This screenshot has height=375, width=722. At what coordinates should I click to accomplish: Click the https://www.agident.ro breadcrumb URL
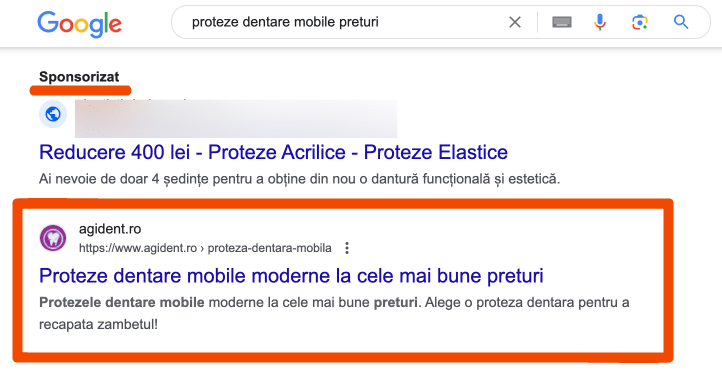pyautogui.click(x=138, y=248)
